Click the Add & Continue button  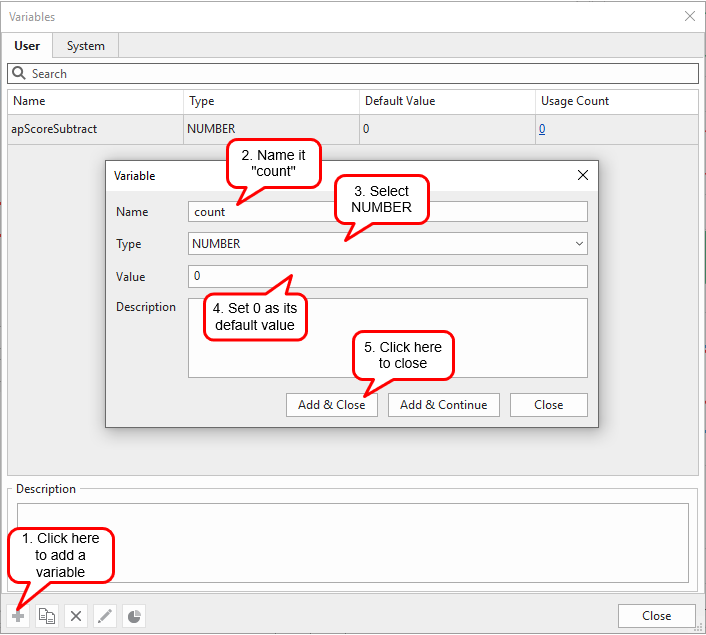click(444, 404)
